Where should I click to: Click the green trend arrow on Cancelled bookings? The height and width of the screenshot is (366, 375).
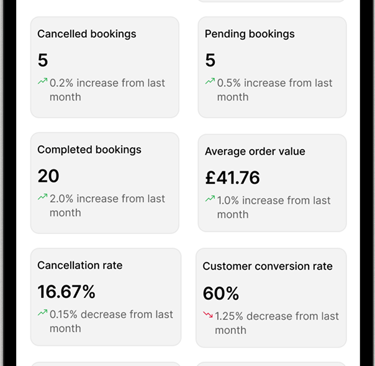click(x=42, y=81)
